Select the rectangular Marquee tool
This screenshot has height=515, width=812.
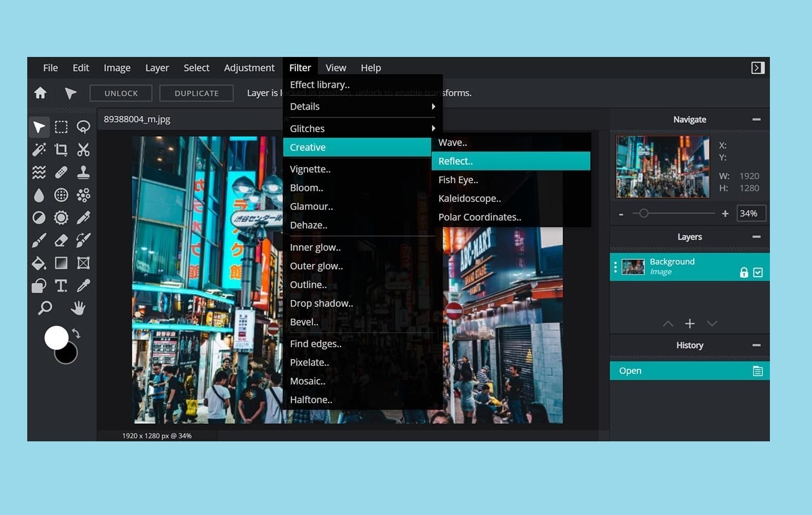pyautogui.click(x=61, y=128)
